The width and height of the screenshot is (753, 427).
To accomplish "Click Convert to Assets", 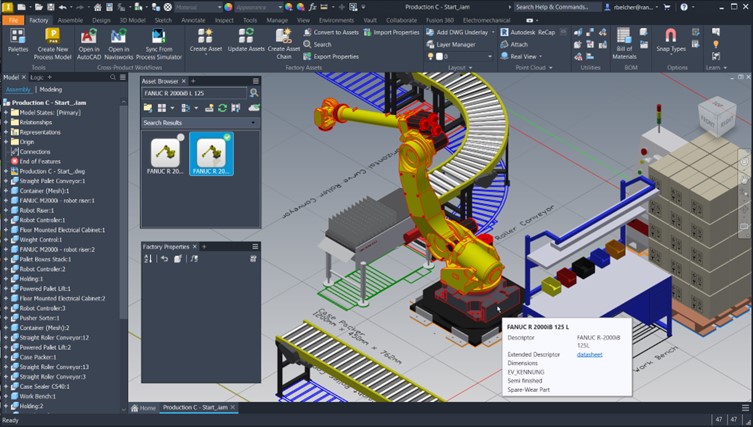I will click(331, 32).
